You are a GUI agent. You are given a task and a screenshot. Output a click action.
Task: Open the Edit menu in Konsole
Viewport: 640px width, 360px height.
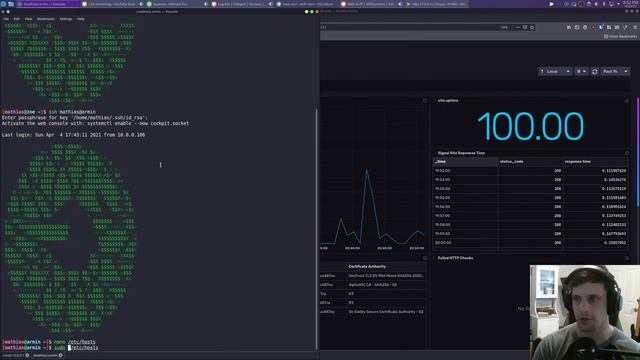point(16,19)
